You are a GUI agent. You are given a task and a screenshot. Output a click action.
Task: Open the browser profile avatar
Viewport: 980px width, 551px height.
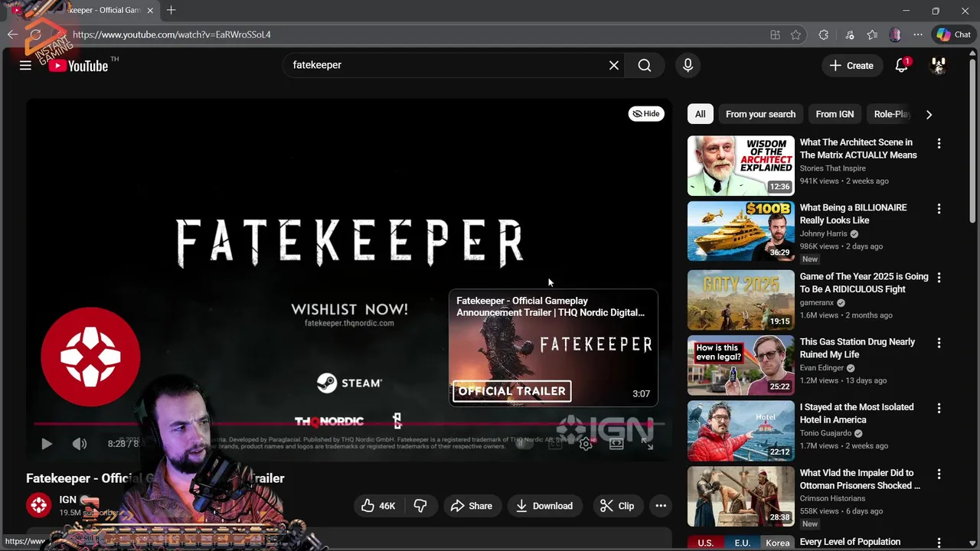tap(895, 34)
